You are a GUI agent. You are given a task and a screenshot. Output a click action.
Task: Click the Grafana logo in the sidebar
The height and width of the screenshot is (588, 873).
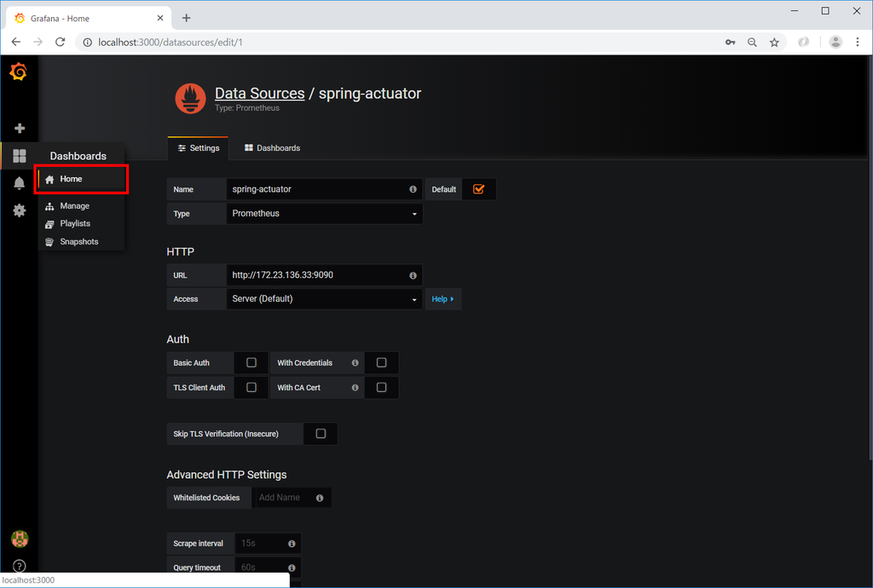point(19,72)
